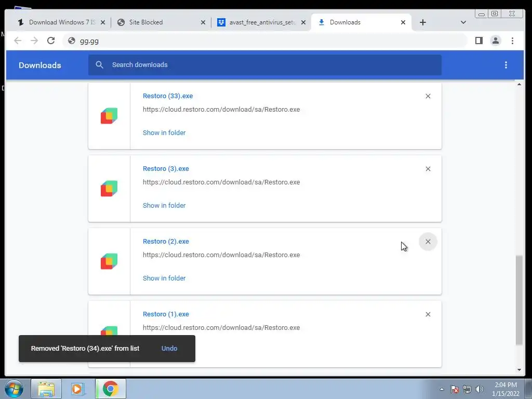
Task: Click the scrollbar up arrow
Action: tap(519, 84)
